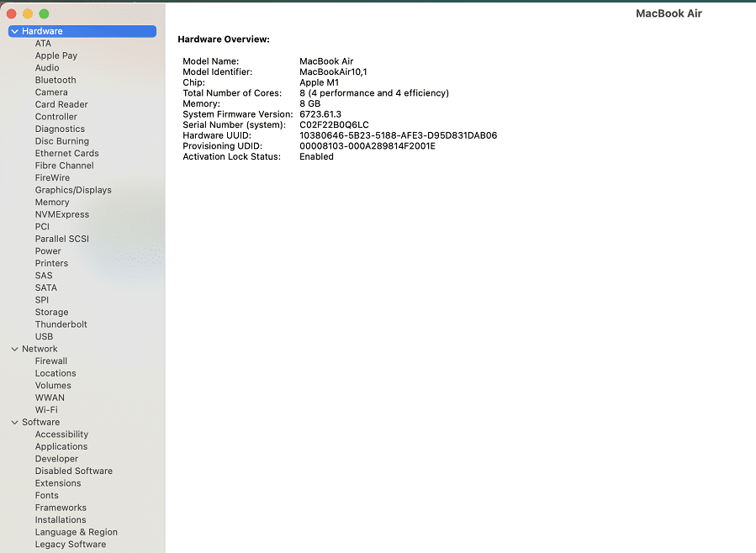Select Wi-Fi under Network
The width and height of the screenshot is (756, 553).
point(46,410)
